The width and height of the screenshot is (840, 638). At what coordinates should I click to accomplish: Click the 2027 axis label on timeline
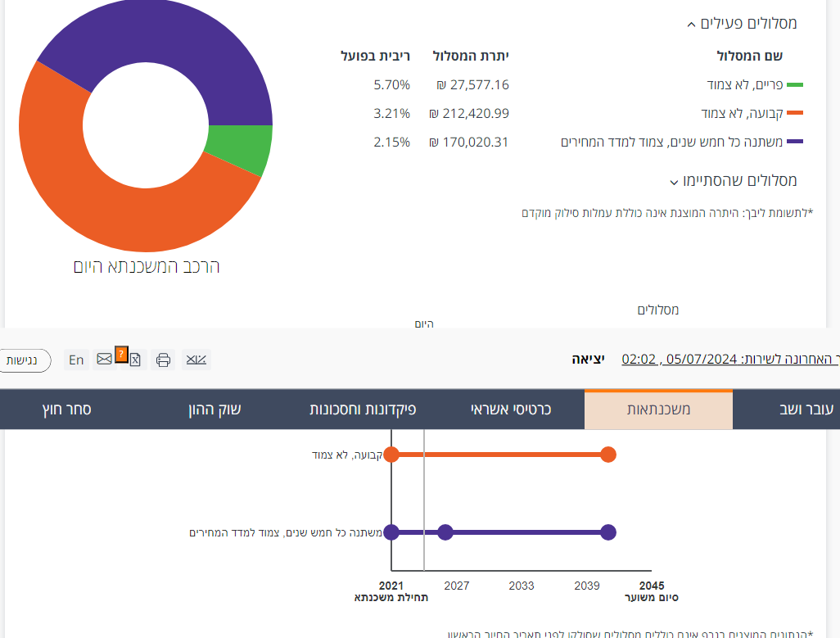456,586
